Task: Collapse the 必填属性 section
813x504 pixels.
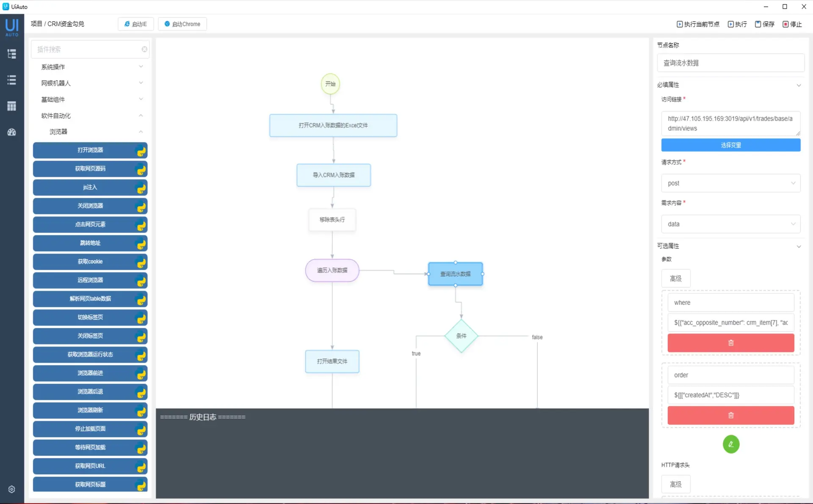Action: point(799,85)
